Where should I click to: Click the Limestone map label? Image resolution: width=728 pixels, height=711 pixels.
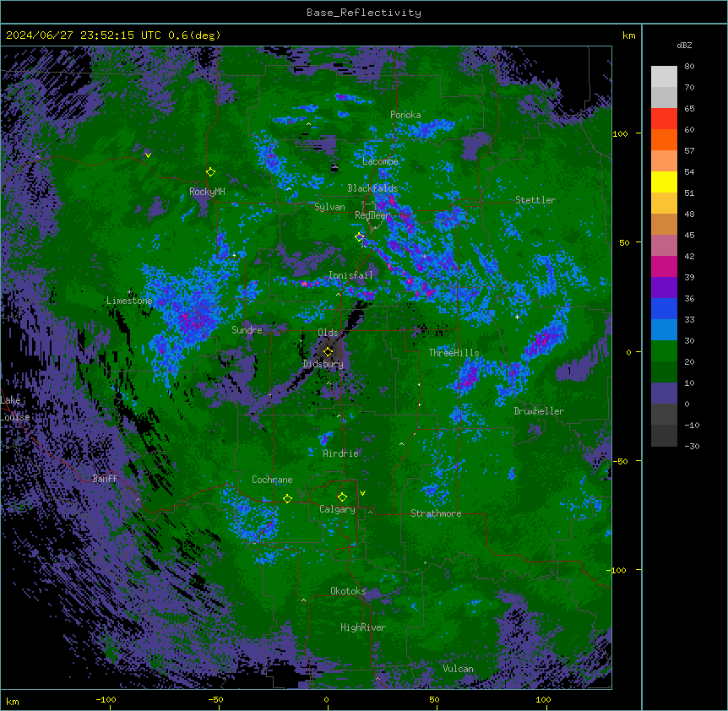tap(129, 301)
